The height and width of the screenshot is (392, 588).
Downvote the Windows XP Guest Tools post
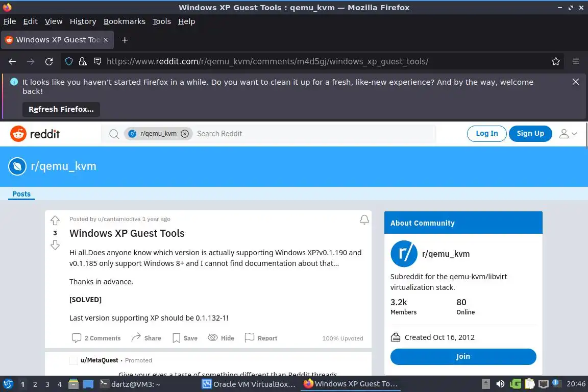(55, 246)
